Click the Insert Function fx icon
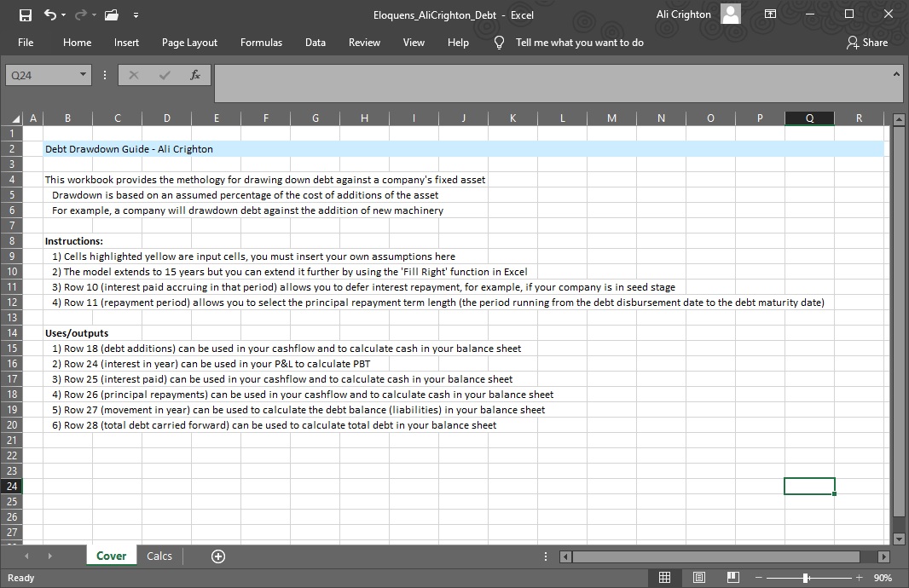909x588 pixels. tap(195, 75)
